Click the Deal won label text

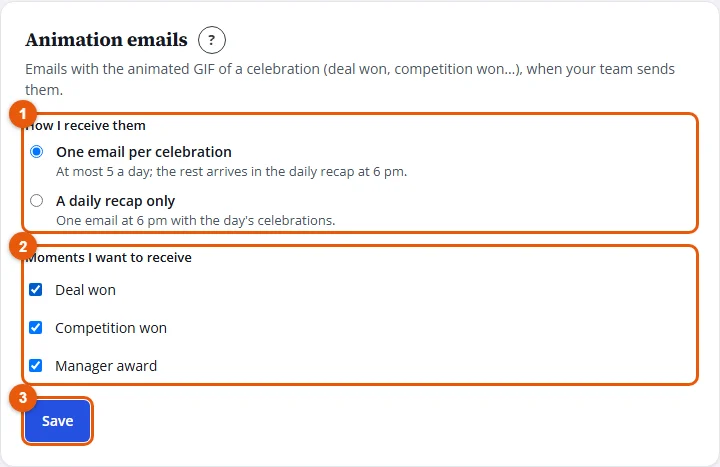(85, 290)
